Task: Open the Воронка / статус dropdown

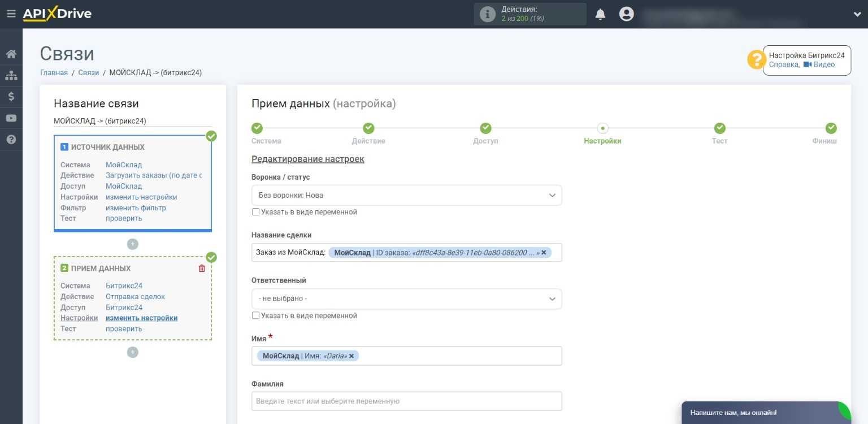Action: click(407, 195)
